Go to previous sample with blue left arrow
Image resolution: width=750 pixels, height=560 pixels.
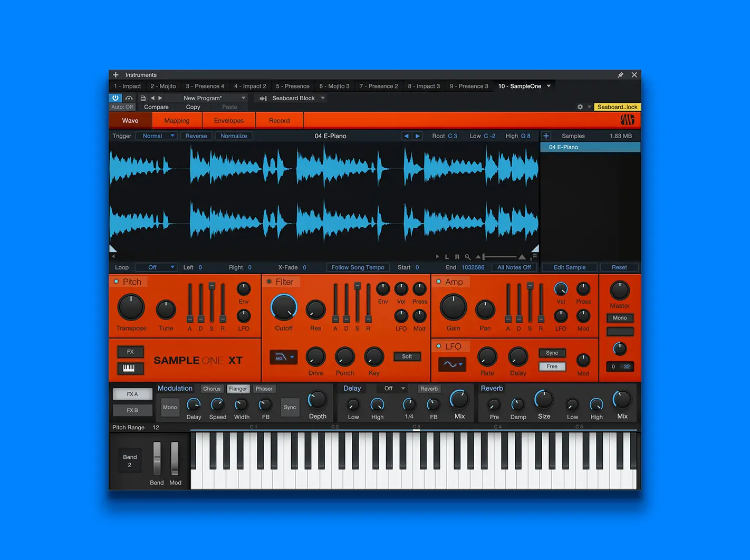pos(406,136)
